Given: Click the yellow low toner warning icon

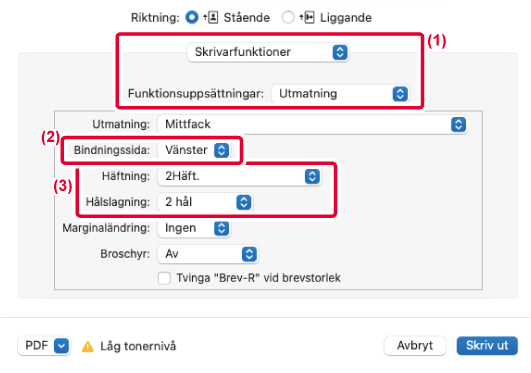Looking at the screenshot, I should (88, 347).
